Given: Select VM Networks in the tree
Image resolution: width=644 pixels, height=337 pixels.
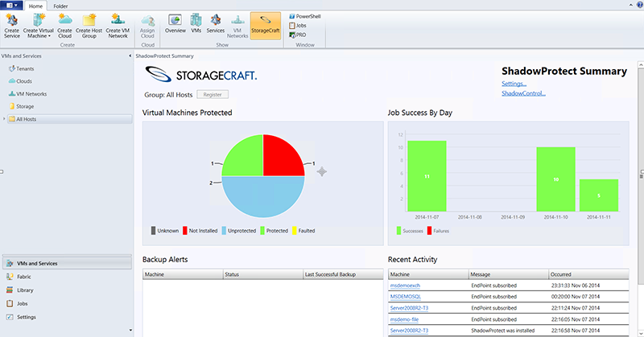Looking at the screenshot, I should pos(27,94).
